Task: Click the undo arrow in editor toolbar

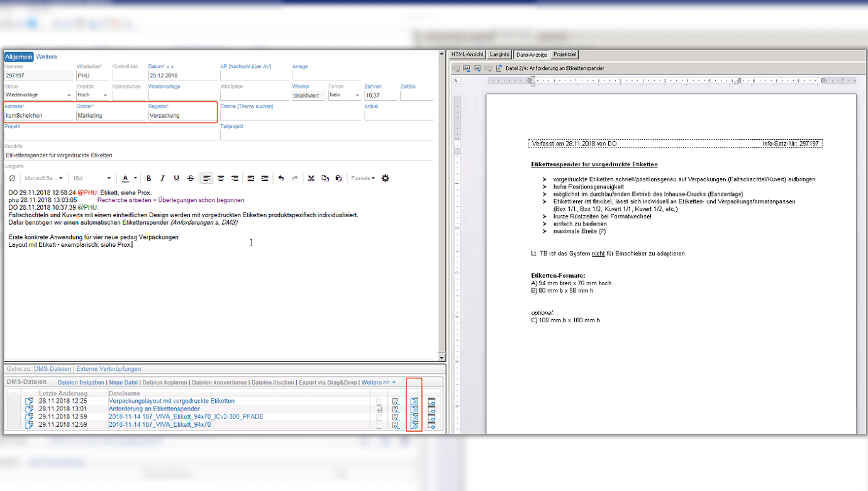Action: (x=281, y=178)
